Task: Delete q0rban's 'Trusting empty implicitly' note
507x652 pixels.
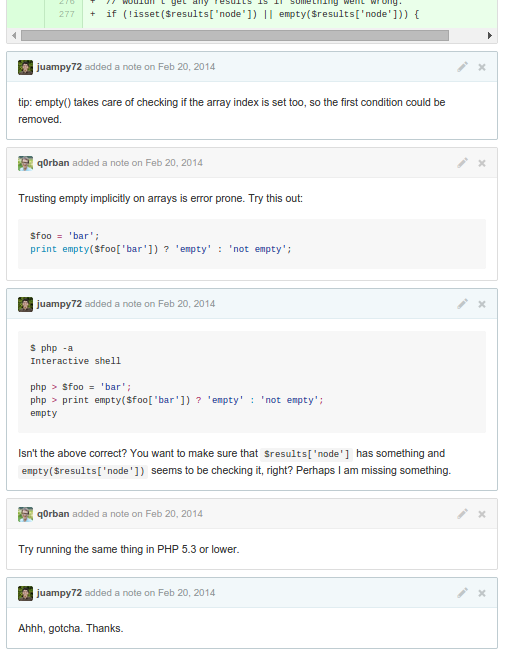Action: 482,163
